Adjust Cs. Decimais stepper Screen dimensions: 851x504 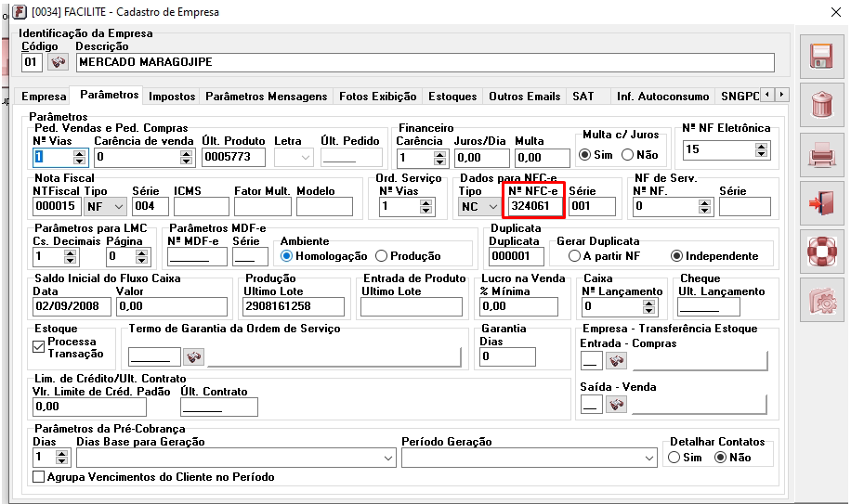[x=70, y=256]
